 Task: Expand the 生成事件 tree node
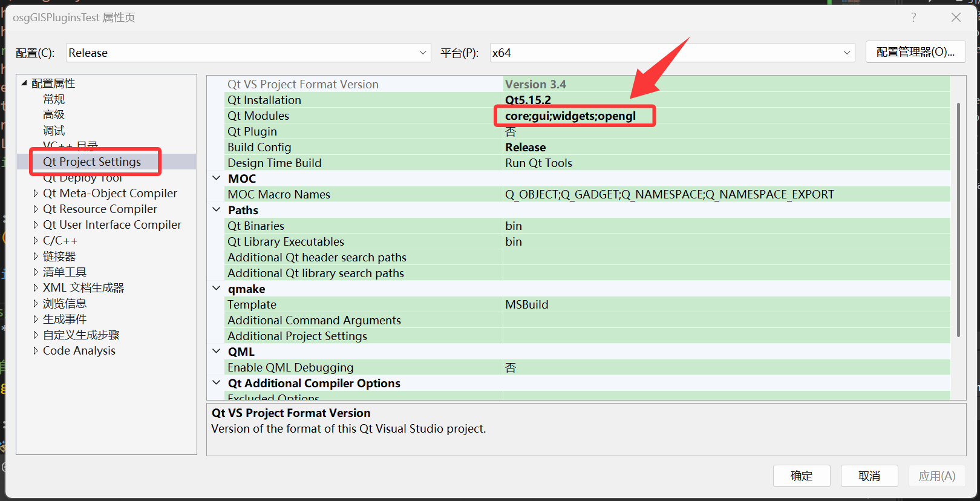36,319
